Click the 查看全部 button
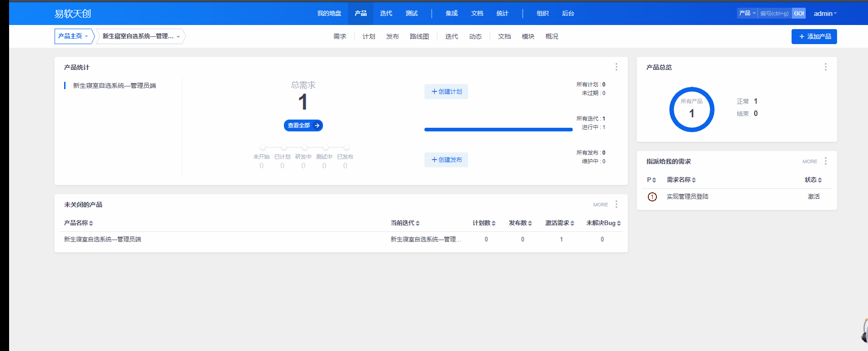 [x=303, y=125]
